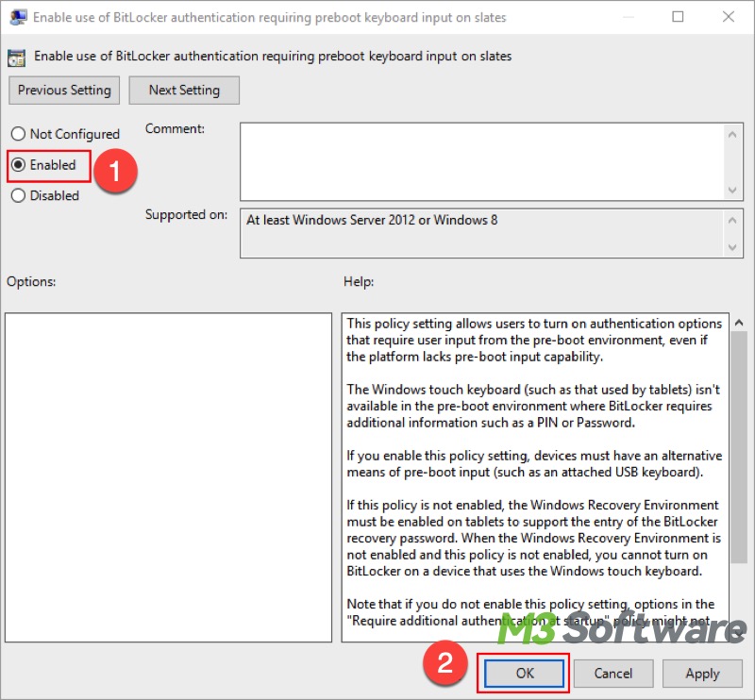
Task: Click the Options pane area
Action: (168, 477)
